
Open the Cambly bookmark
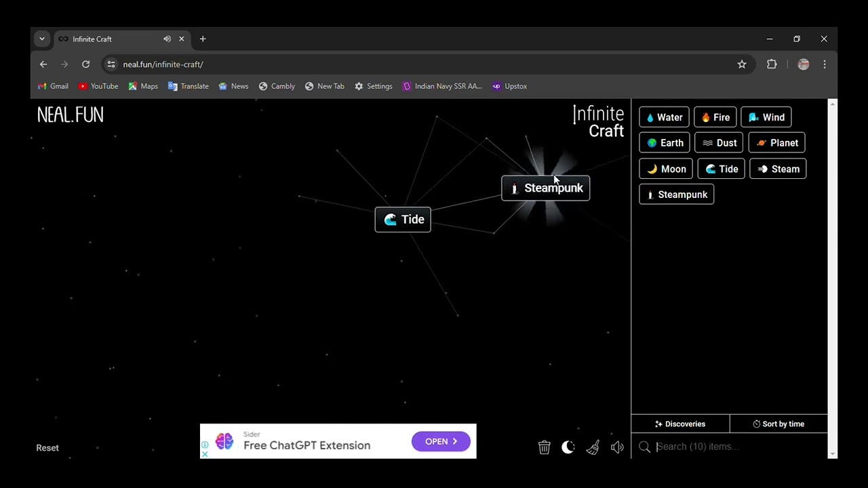click(x=277, y=86)
